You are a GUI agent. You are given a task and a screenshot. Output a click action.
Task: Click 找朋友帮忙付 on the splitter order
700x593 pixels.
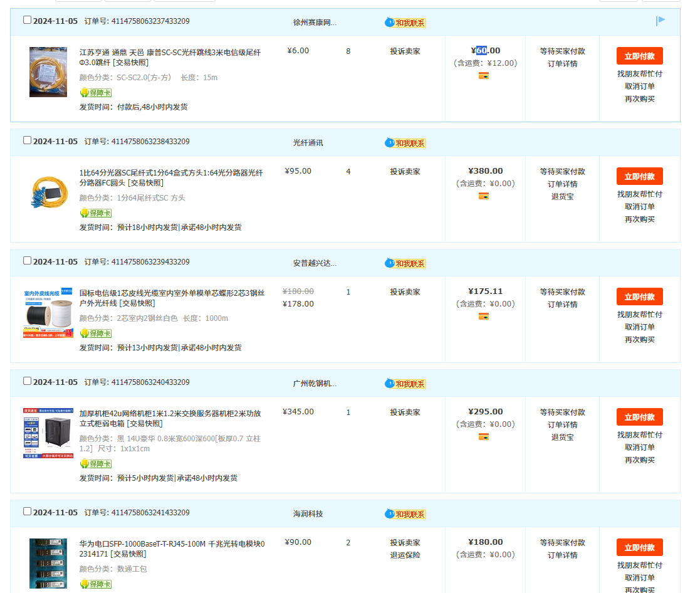639,194
